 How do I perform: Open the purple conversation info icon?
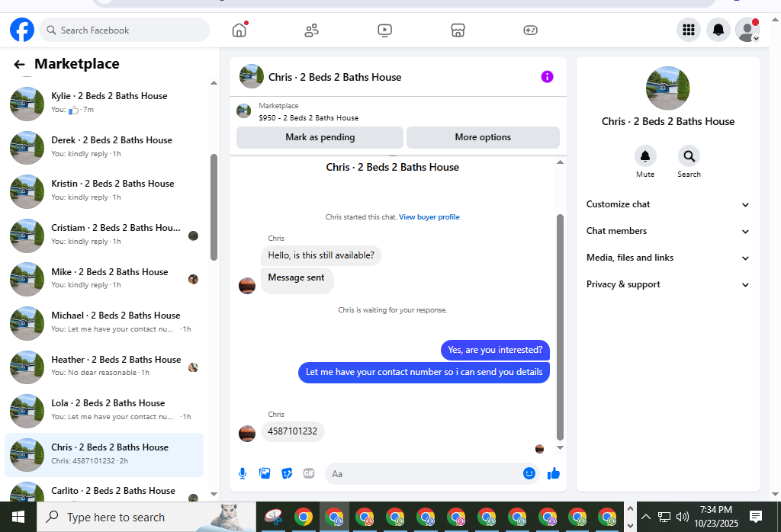coord(547,77)
